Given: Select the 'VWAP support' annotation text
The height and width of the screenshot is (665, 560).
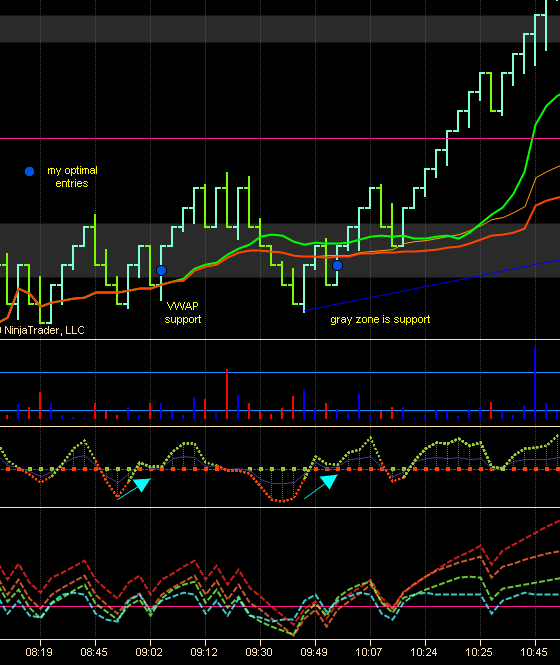Looking at the screenshot, I should coord(183,313).
